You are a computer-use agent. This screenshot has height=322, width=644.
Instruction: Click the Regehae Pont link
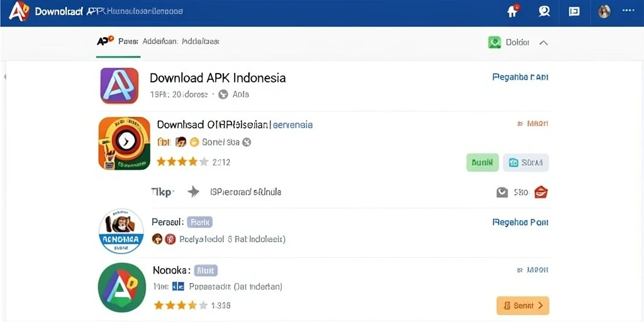point(520,222)
